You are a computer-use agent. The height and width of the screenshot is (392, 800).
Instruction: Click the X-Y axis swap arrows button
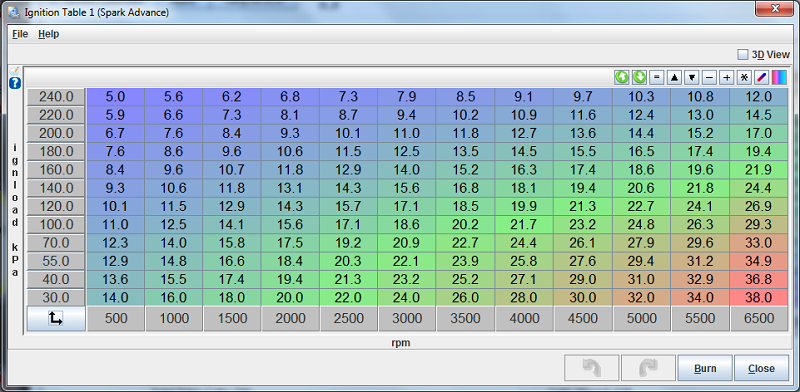(x=56, y=319)
